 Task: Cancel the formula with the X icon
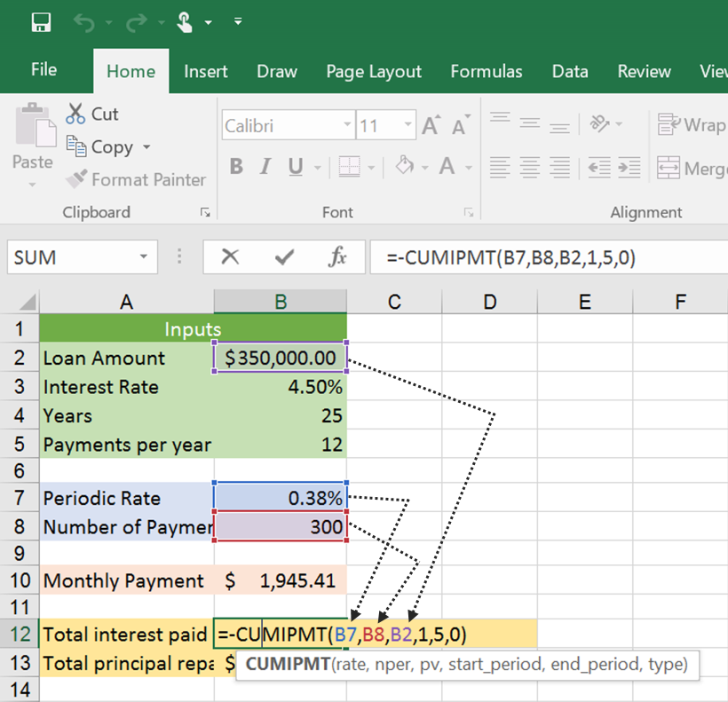click(231, 257)
